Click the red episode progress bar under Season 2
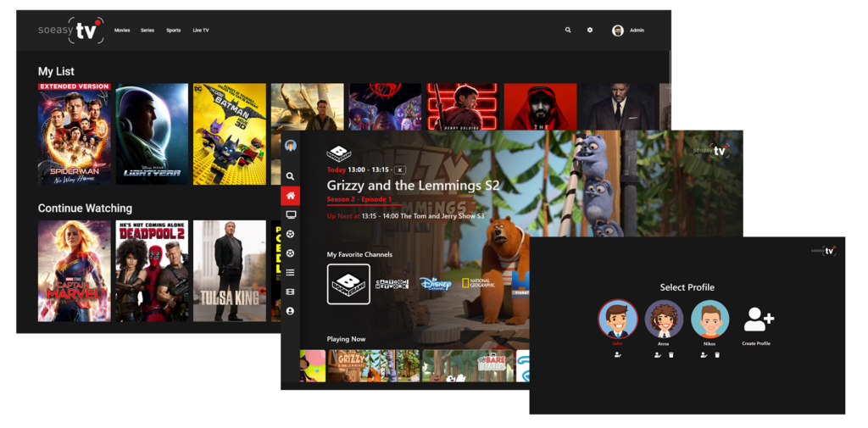Screen dimensions: 868x428 364,205
